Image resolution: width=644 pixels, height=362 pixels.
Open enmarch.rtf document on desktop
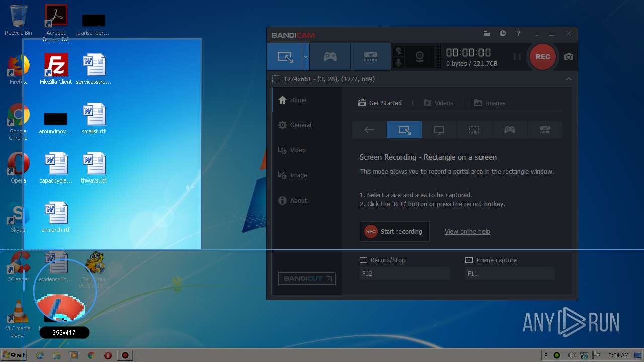click(x=56, y=217)
